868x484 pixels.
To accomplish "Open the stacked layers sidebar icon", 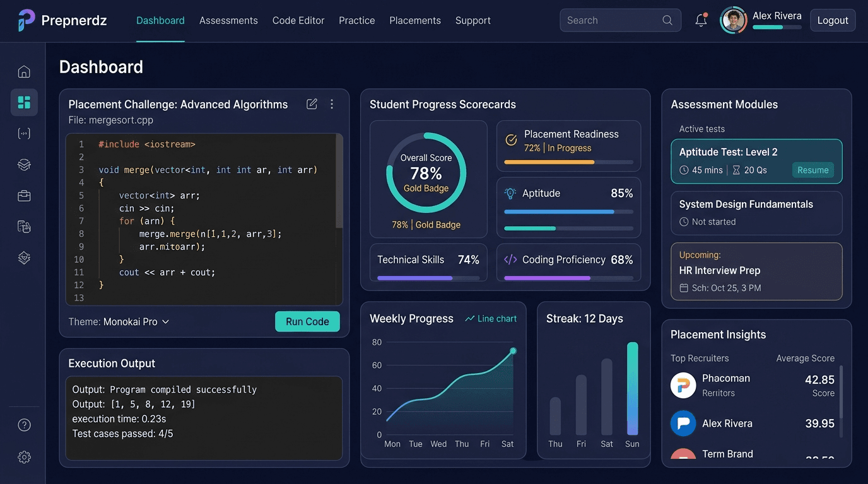I will 24,164.
